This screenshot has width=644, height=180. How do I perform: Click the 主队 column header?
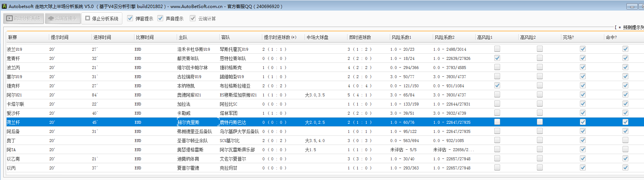click(x=183, y=37)
